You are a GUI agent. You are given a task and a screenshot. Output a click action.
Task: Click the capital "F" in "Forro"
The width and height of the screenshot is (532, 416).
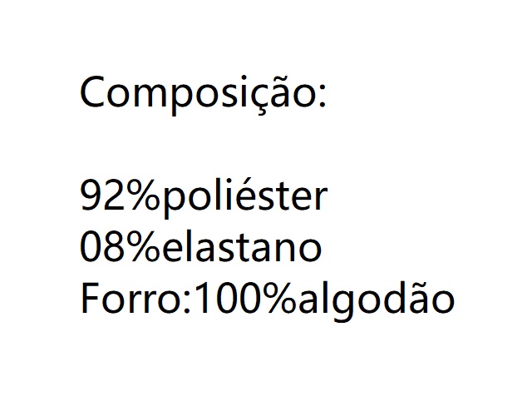pyautogui.click(x=88, y=299)
